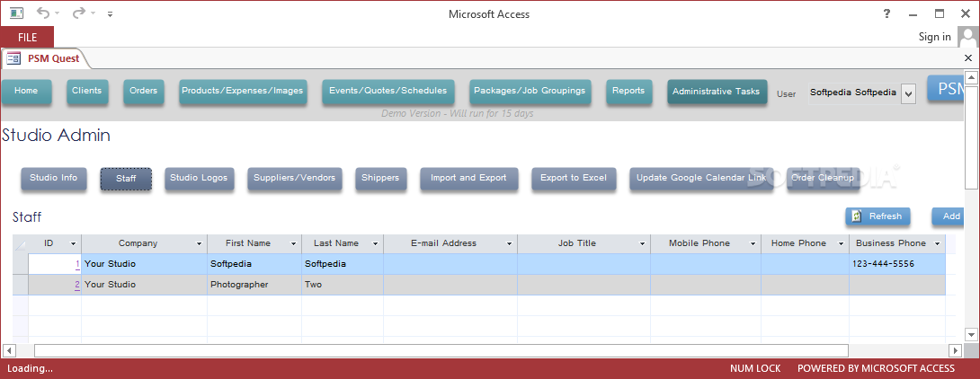Click the PSM Quest tab form icon

(13, 58)
